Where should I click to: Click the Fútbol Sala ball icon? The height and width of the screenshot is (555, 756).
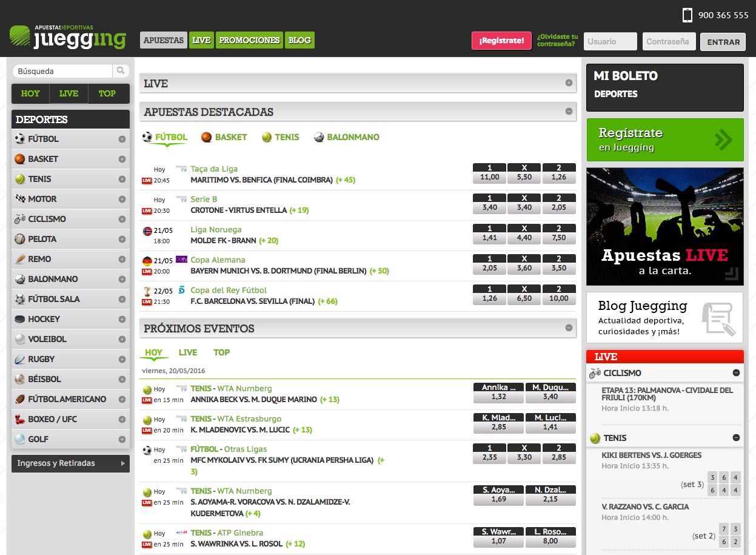20,299
